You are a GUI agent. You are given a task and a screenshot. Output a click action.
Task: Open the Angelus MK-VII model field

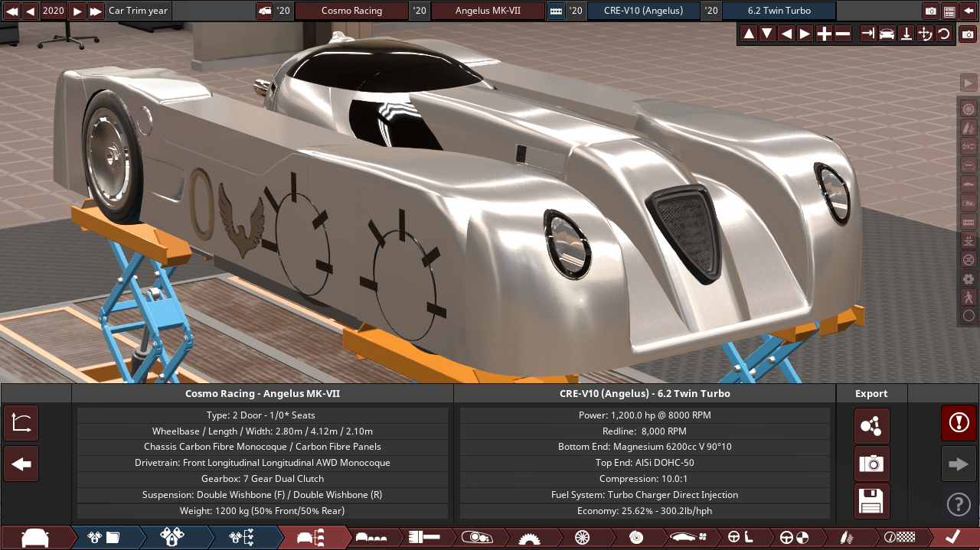point(488,11)
